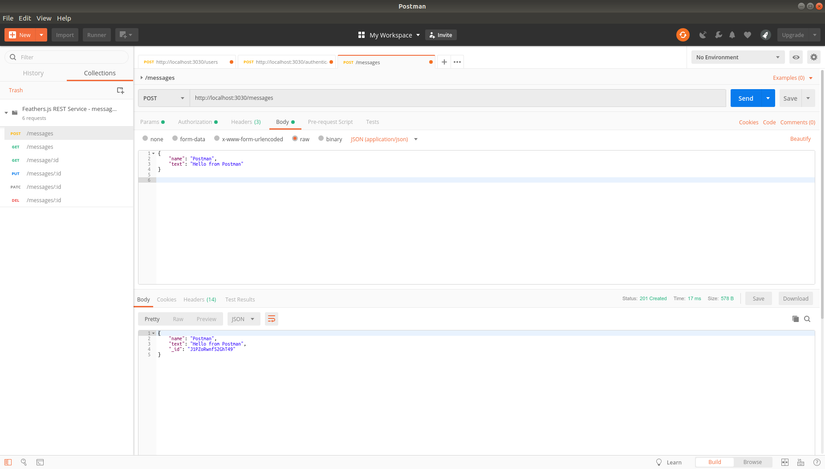This screenshot has width=825, height=469.
Task: Open response Headers (14) tab
Action: [199, 300]
